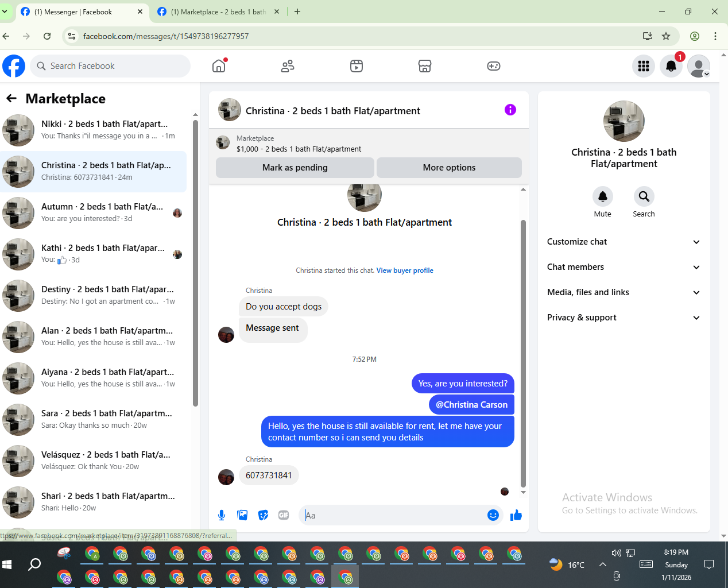Close the Messenger browser tab
The height and width of the screenshot is (588, 728).
pyautogui.click(x=140, y=11)
